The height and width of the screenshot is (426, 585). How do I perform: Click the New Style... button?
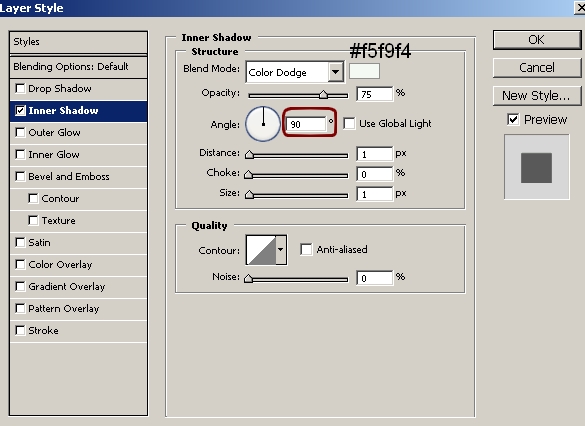click(x=537, y=95)
